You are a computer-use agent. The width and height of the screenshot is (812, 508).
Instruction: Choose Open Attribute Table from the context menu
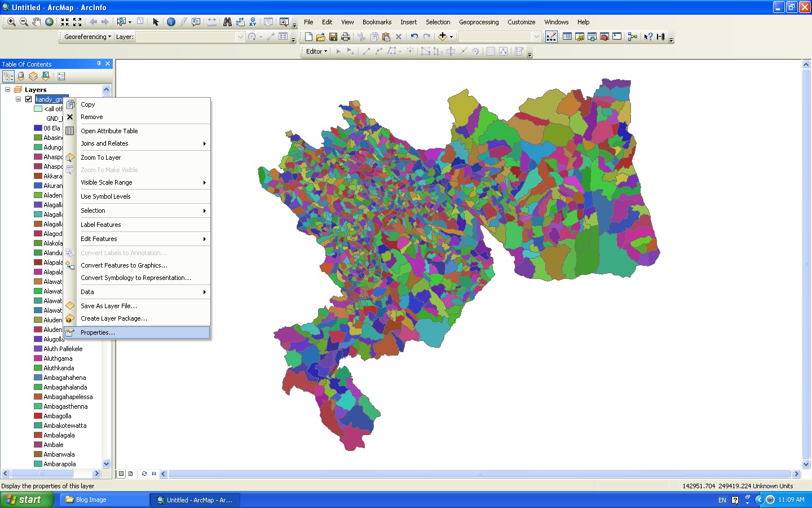109,130
